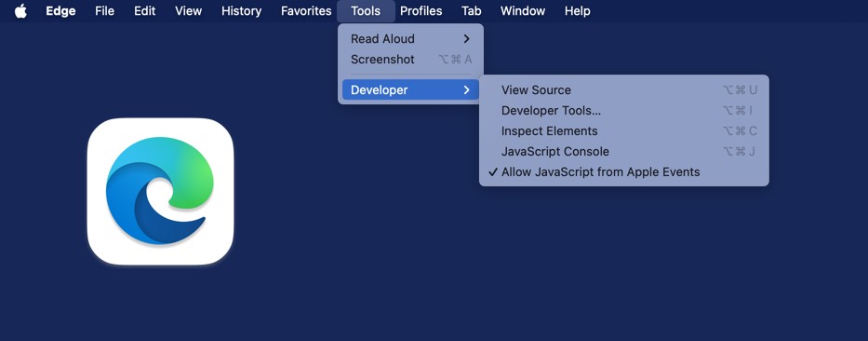Image resolution: width=868 pixels, height=341 pixels.
Task: Open the View menu
Action: tap(188, 11)
